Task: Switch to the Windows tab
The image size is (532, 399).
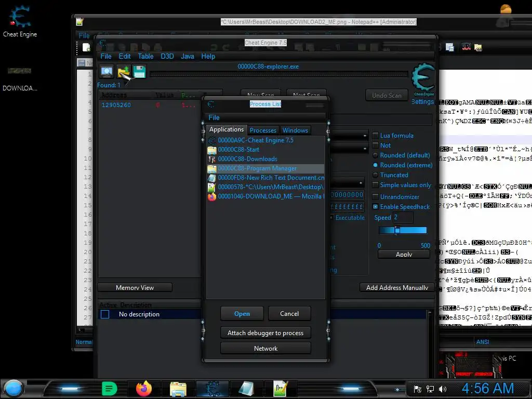Action: click(x=295, y=130)
